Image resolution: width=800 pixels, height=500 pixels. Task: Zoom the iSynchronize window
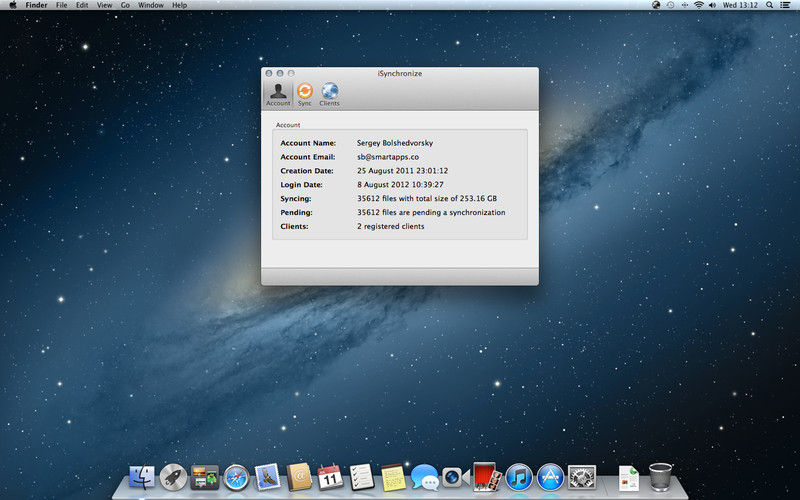291,73
